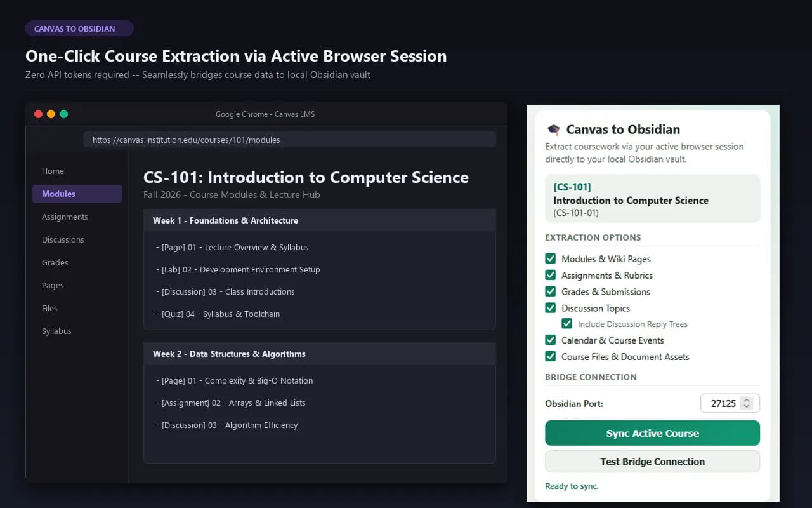The width and height of the screenshot is (812, 508).
Task: Open Home in Canvas sidebar
Action: click(x=53, y=171)
